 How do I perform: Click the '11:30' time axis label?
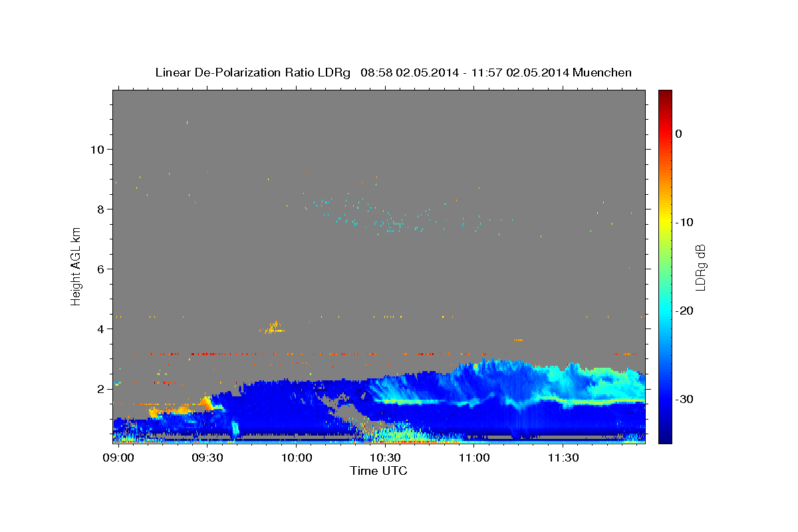(563, 458)
